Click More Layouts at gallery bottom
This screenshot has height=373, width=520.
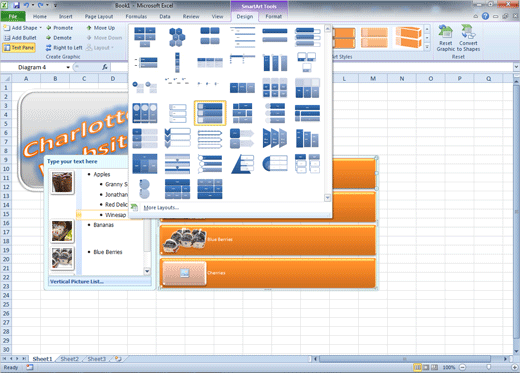[x=161, y=208]
